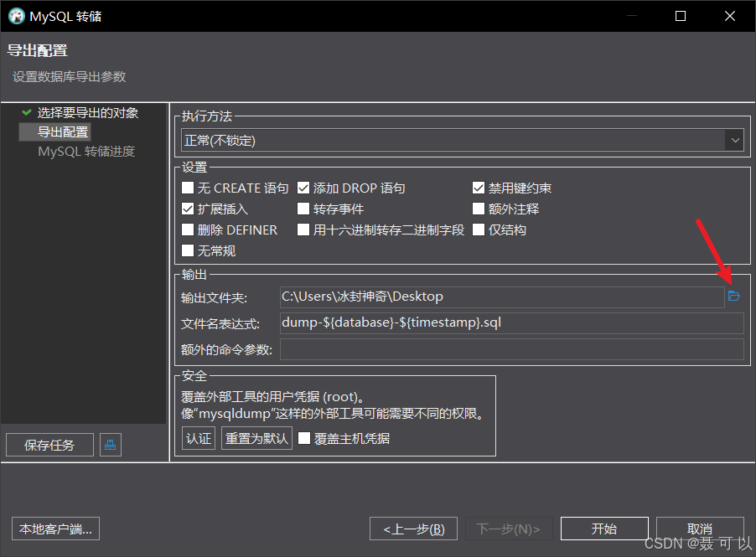Screen dimensions: 756x557
Task: Select the MySQL 转储进度 wizard step
Action: click(86, 152)
